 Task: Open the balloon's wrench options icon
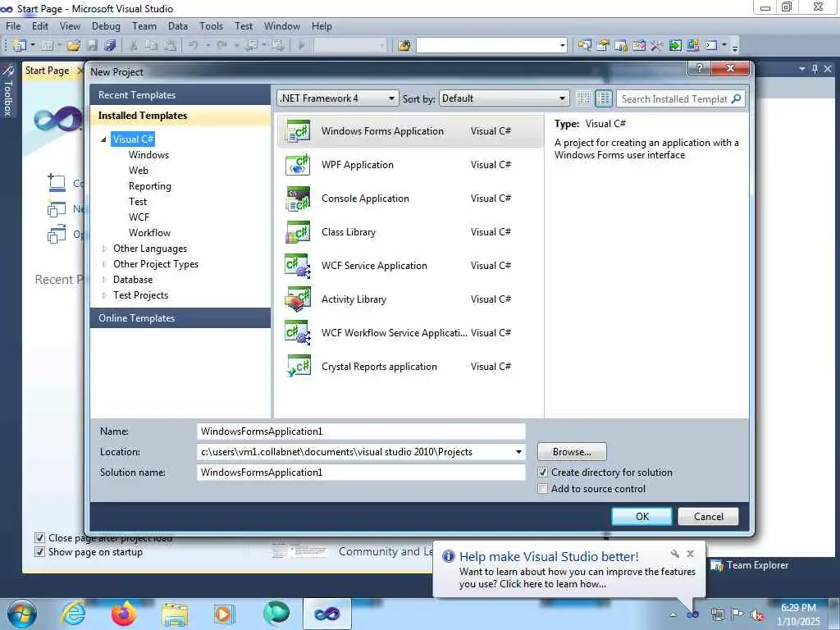pos(675,554)
